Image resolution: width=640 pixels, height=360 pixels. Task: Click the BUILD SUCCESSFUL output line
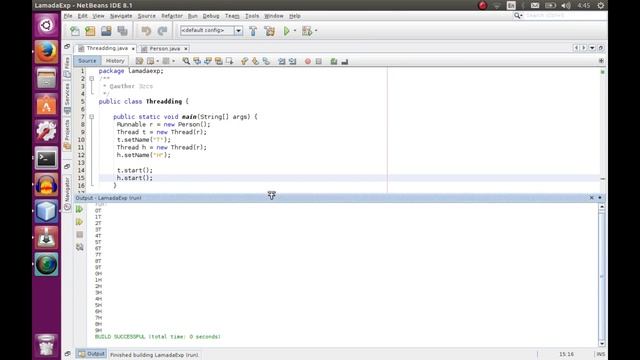158,337
